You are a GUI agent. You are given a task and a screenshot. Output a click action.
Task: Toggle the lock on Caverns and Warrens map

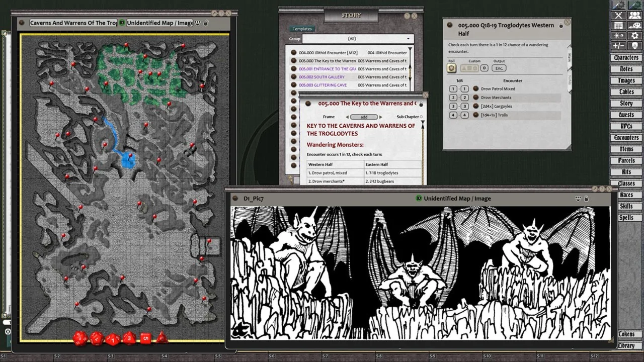[206, 23]
